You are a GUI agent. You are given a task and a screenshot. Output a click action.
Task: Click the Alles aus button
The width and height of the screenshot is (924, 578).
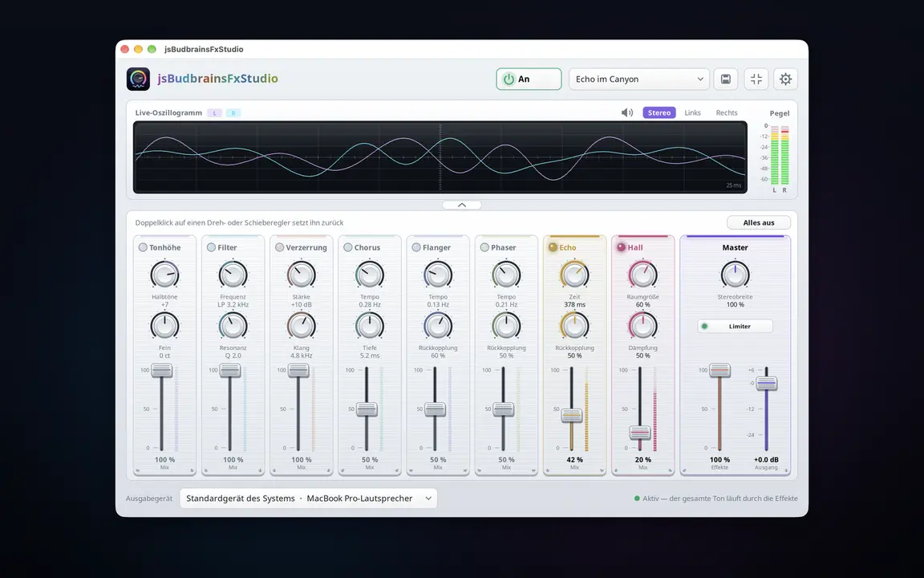coord(759,222)
